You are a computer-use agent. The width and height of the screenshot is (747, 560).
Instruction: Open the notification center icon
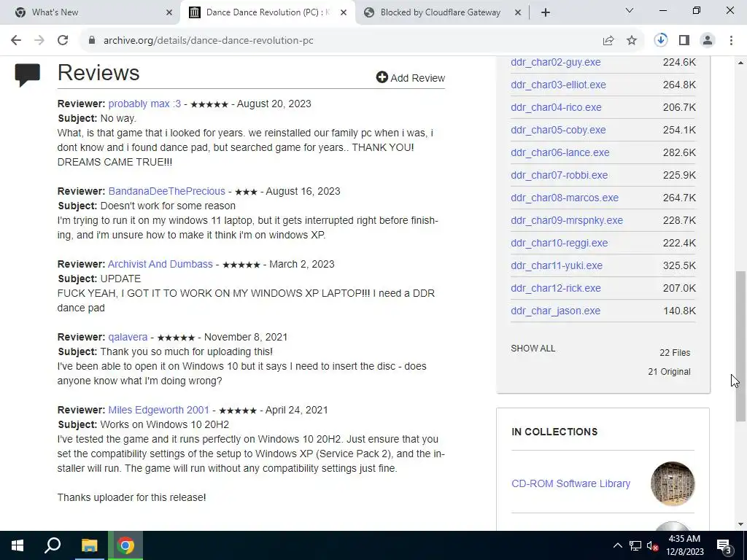coord(724,545)
